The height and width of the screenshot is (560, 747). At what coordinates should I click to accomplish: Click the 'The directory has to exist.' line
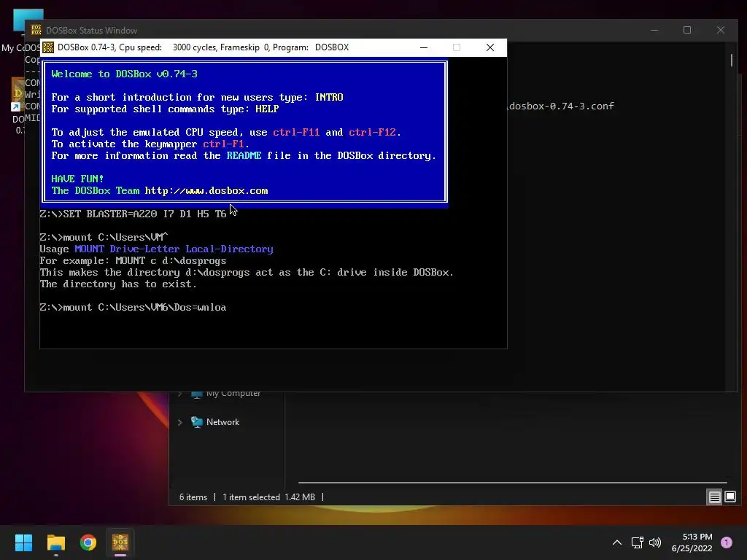(x=118, y=284)
